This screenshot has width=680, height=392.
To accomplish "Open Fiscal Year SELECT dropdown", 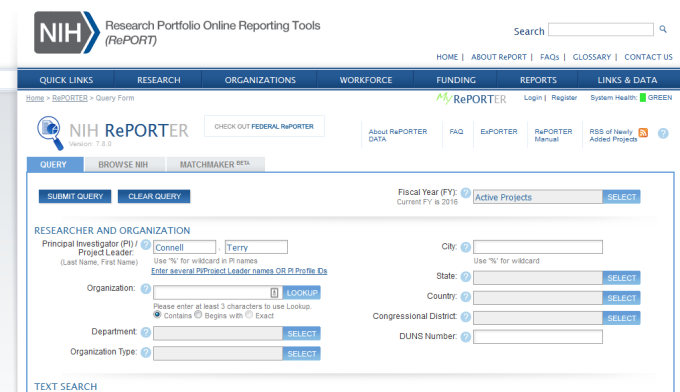I will tap(621, 197).
